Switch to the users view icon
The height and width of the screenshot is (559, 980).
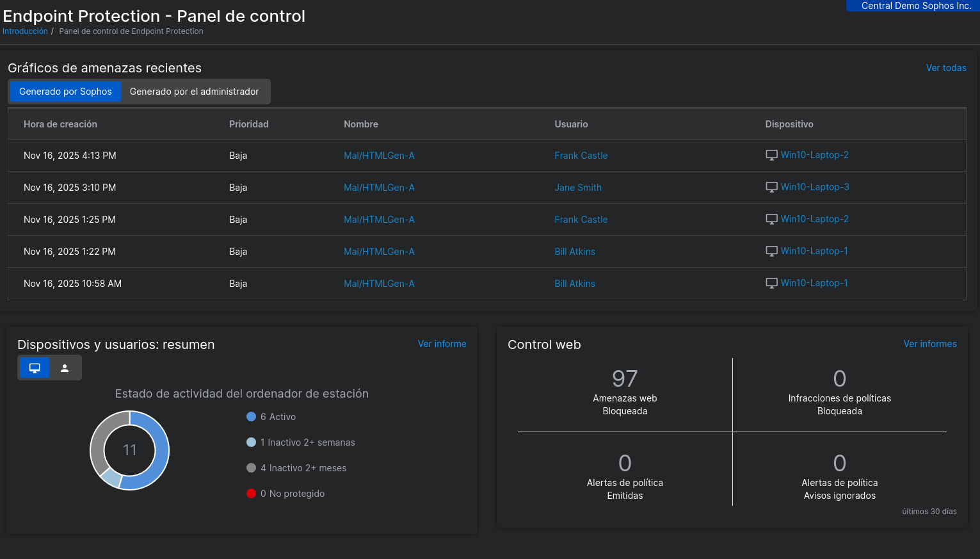point(65,368)
